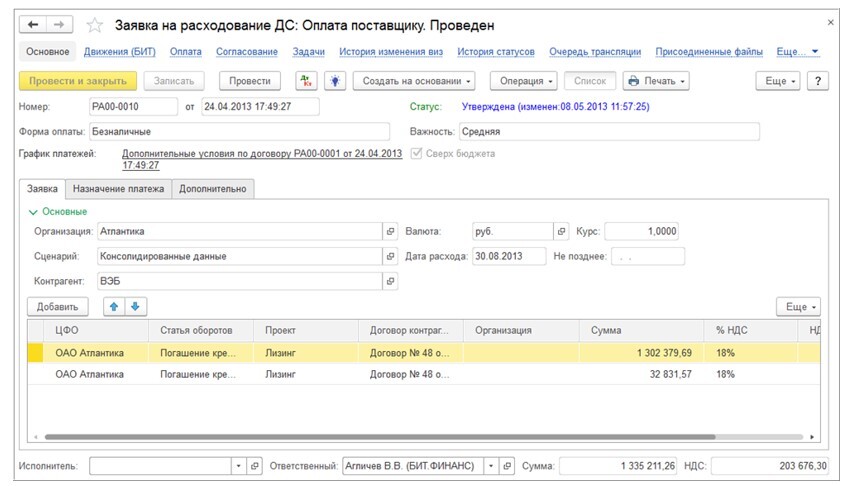The width and height of the screenshot is (850, 486).
Task: Open Контрагент ВЭБ record with open icon
Action: [390, 281]
